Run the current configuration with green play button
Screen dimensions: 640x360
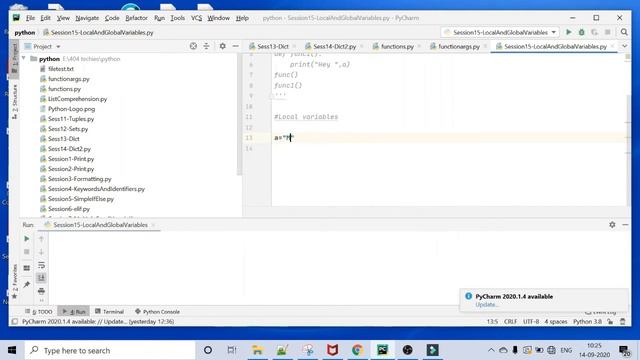(x=569, y=32)
